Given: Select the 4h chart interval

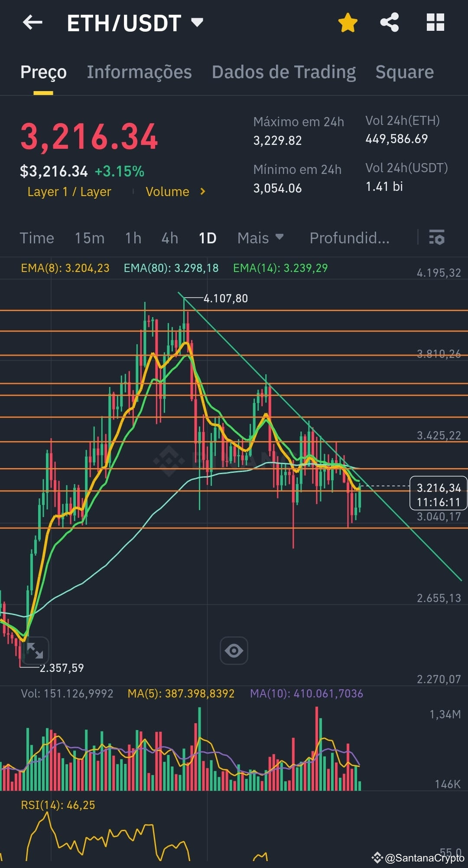Looking at the screenshot, I should point(169,238).
